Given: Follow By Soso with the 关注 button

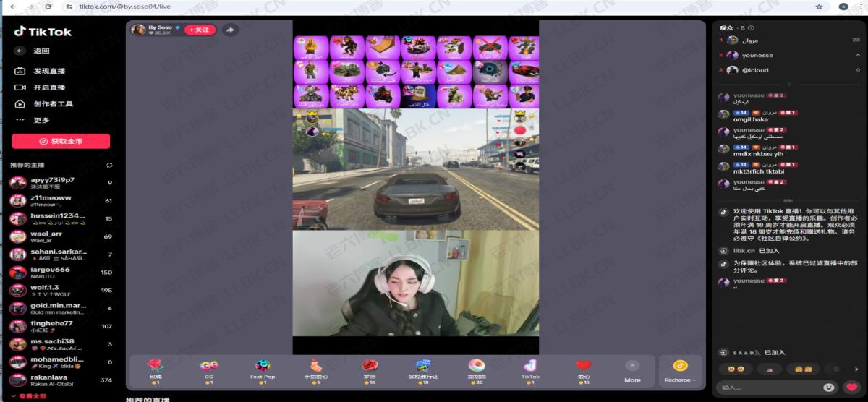Looking at the screenshot, I should coord(200,30).
